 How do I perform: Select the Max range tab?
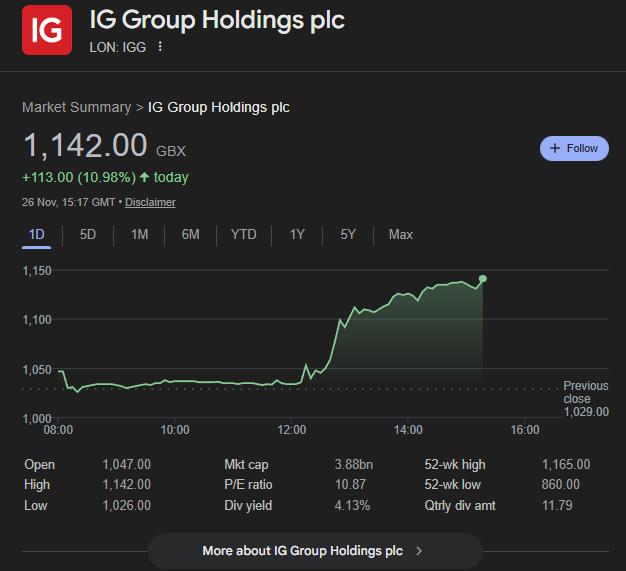(x=400, y=235)
